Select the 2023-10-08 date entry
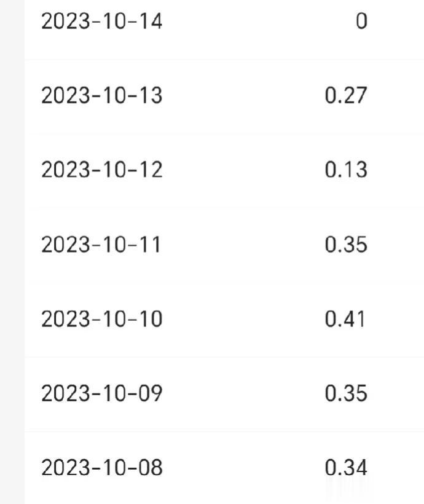The width and height of the screenshot is (424, 504). [101, 468]
